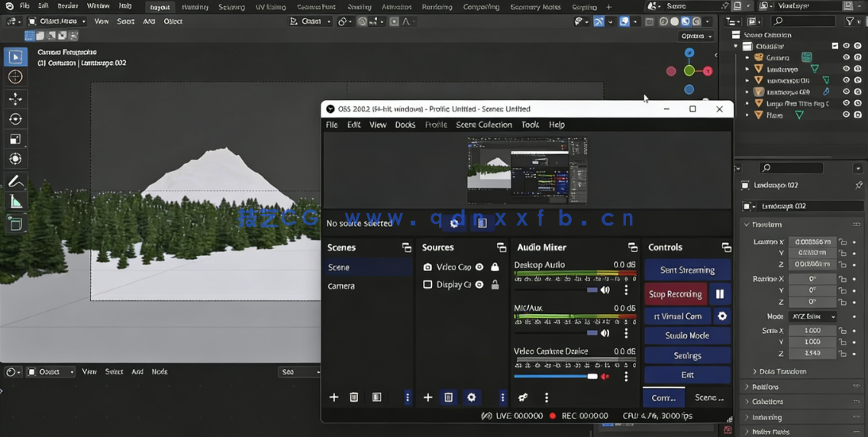Open advanced audio properties in Audio Mixer
This screenshot has height=437, width=868.
523,397
